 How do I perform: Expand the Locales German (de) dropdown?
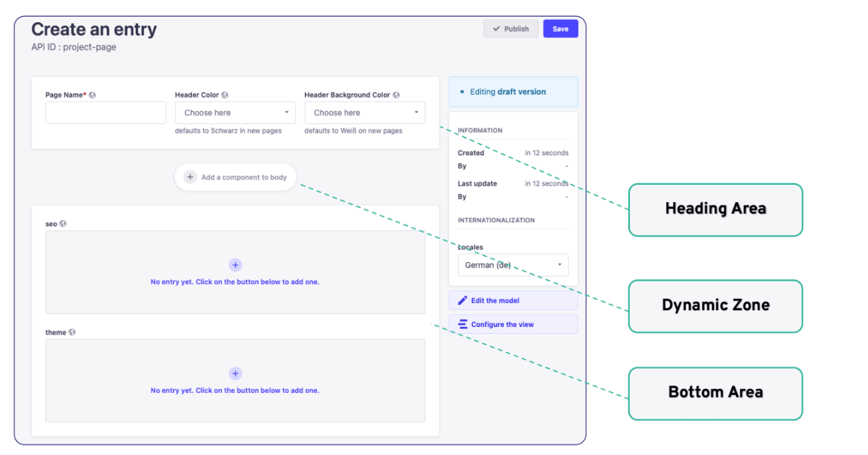pyautogui.click(x=513, y=265)
